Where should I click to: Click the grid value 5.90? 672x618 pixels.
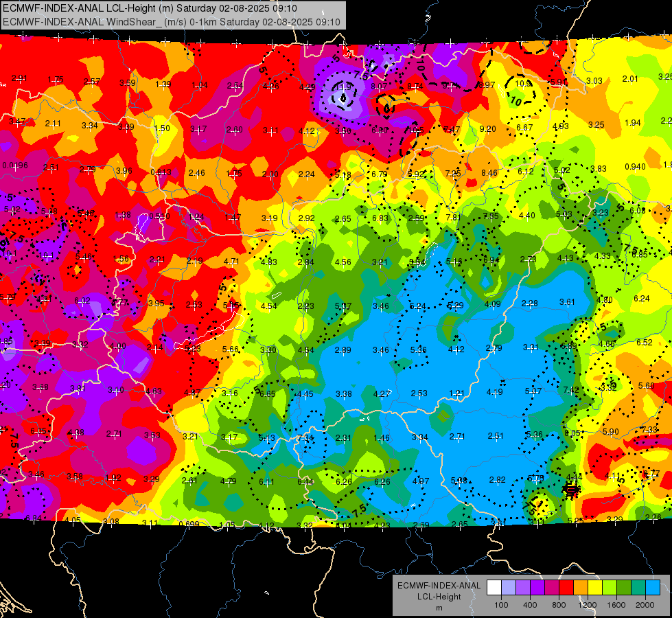[611, 431]
